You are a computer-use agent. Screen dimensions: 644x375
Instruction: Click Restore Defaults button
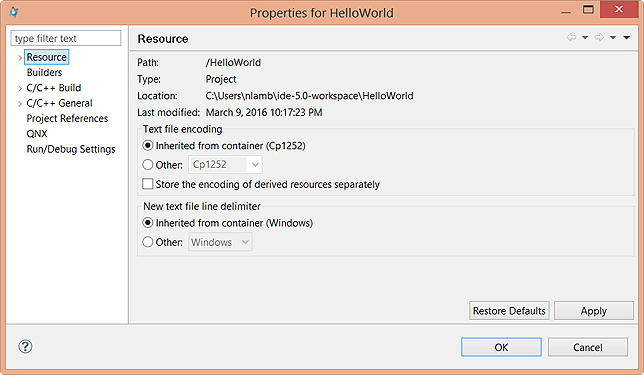pos(509,311)
